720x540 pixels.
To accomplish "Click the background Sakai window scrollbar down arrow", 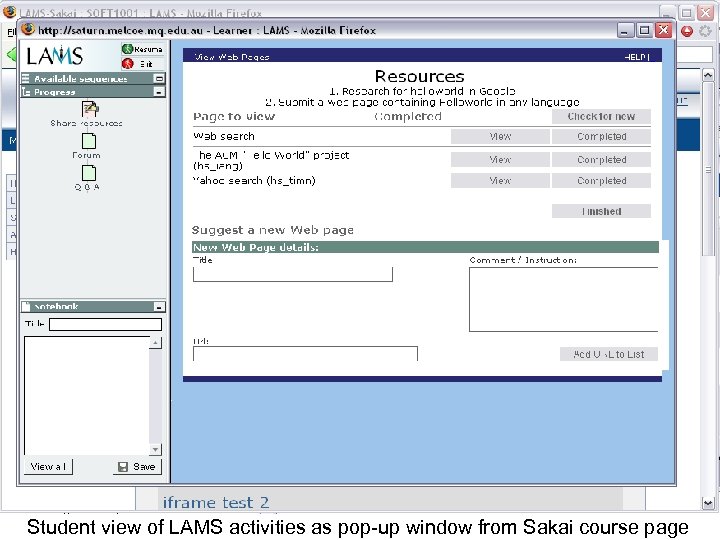I will (x=708, y=504).
